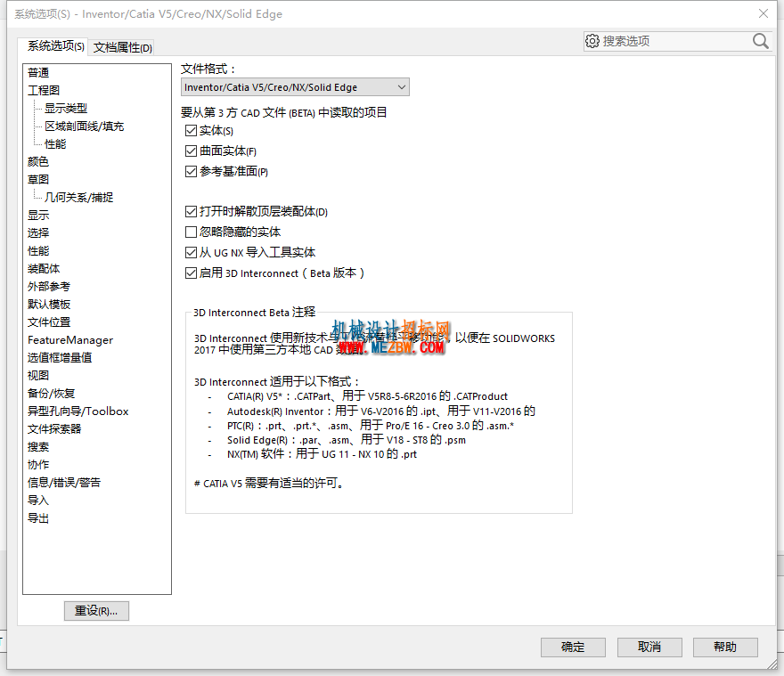
Task: Select 颜色 in the options tree
Action: click(x=38, y=161)
